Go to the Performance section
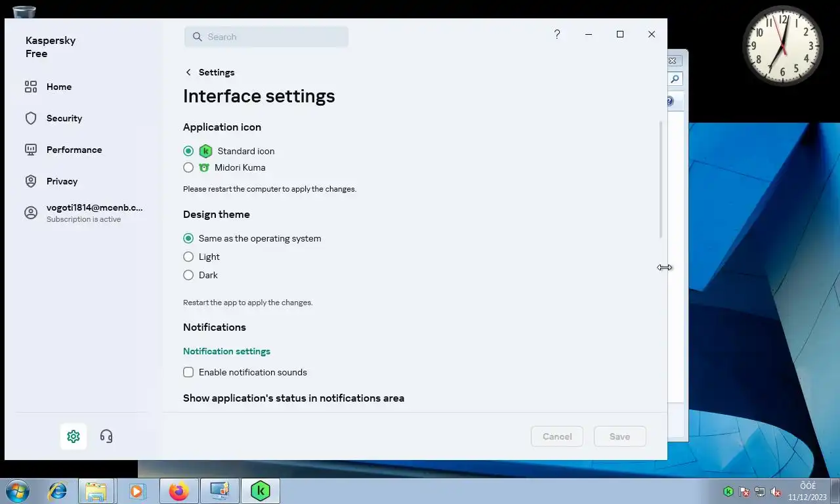The image size is (840, 504). pyautogui.click(x=74, y=150)
